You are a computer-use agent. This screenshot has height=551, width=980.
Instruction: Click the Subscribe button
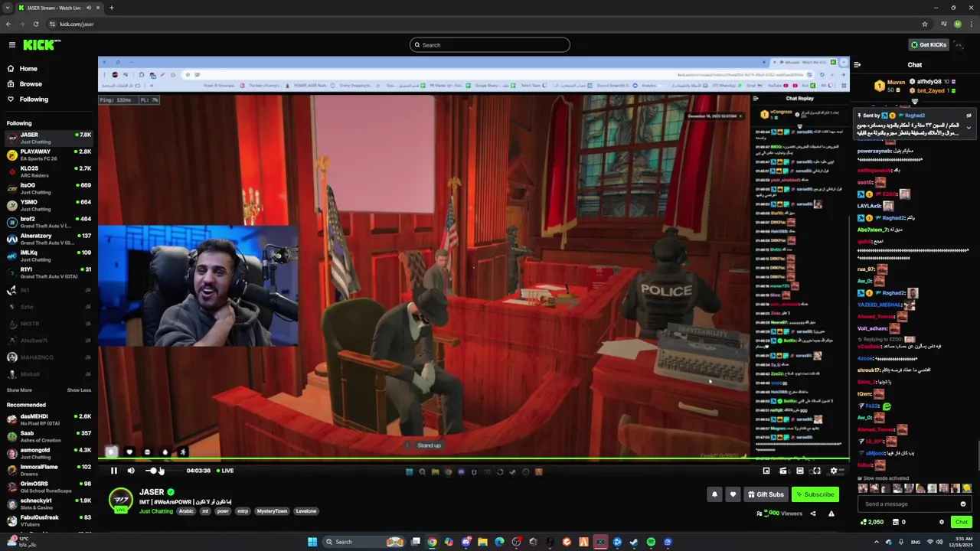tap(815, 494)
